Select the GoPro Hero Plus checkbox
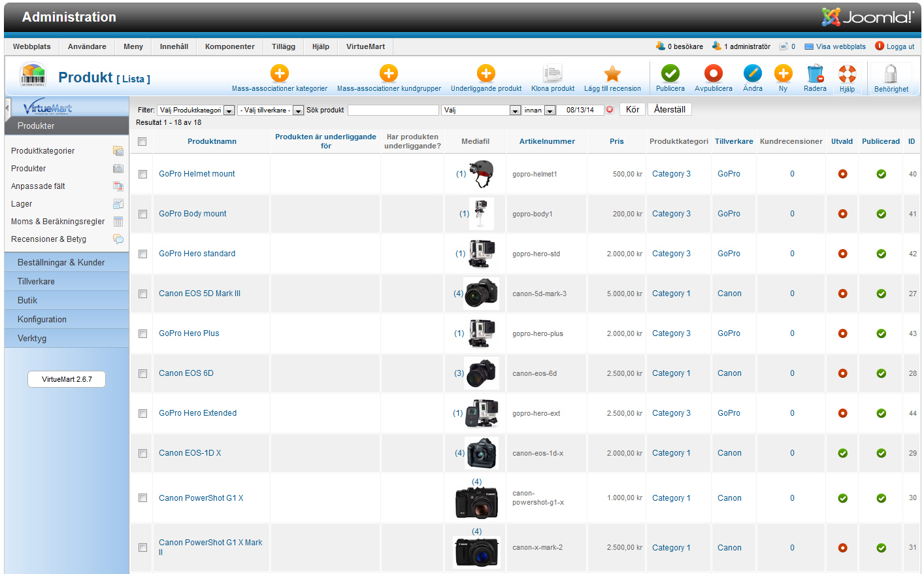The height and width of the screenshot is (574, 924). [x=142, y=333]
